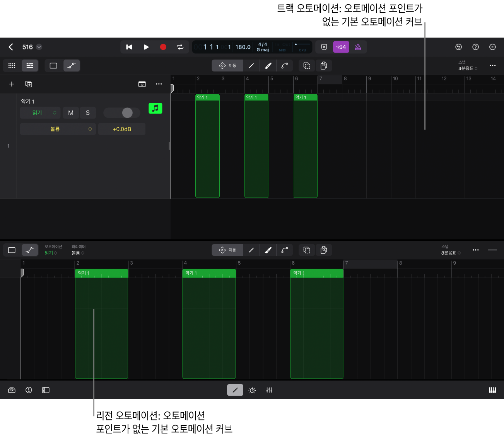Screen dimensions: 504x437
Task: Click the editor resize handle bars
Action: tap(492, 250)
